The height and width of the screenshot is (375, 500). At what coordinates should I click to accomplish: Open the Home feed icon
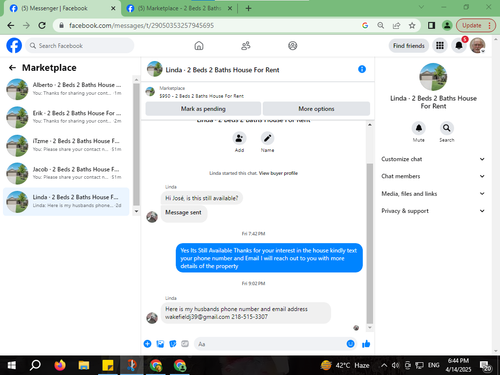coord(199,46)
